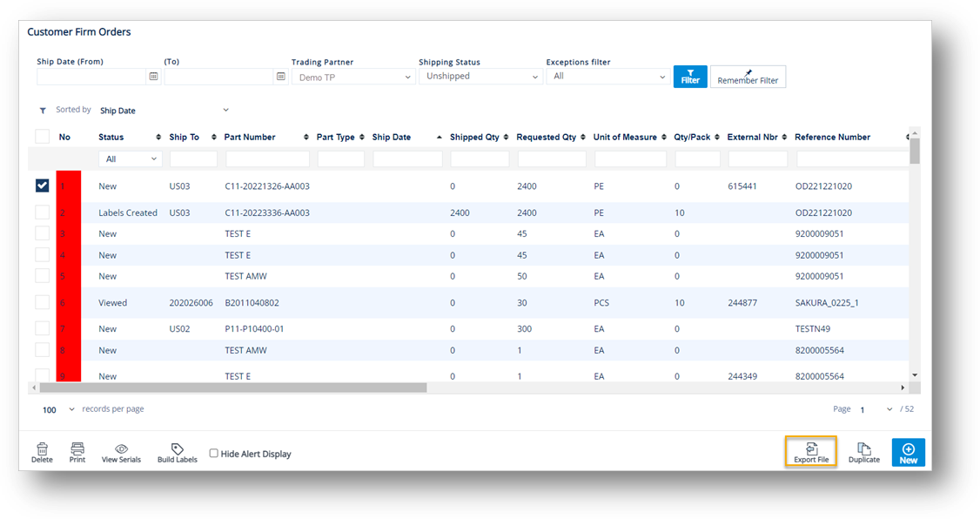Open Ship Date (From) calendar picker
Image resolution: width=980 pixels, height=519 pixels.
point(154,77)
